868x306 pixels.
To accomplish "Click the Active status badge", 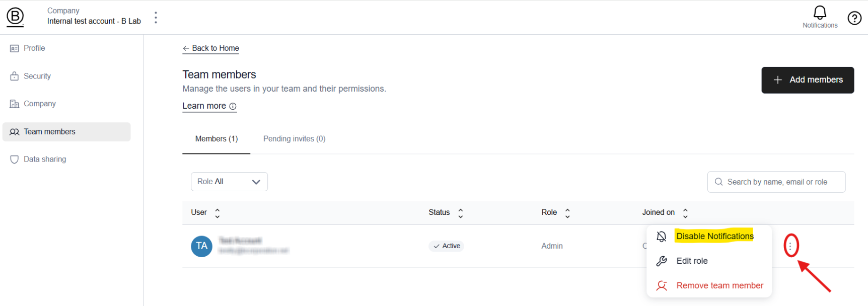I will (x=446, y=246).
